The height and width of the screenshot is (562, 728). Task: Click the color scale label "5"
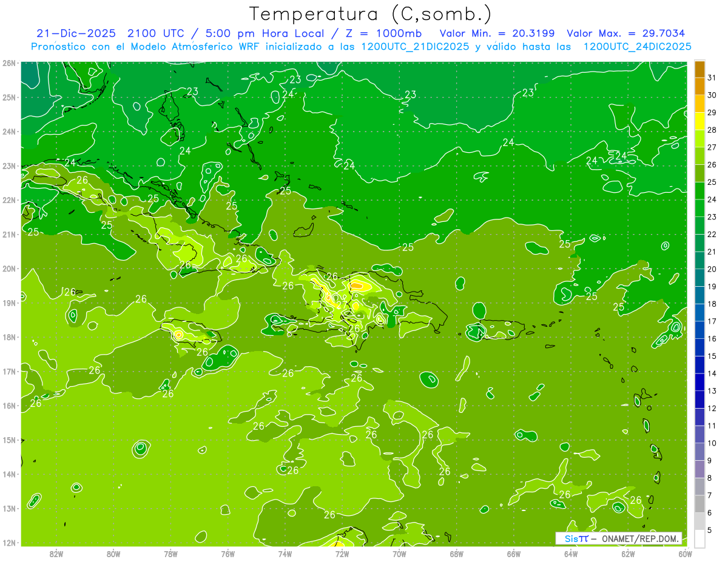click(710, 530)
